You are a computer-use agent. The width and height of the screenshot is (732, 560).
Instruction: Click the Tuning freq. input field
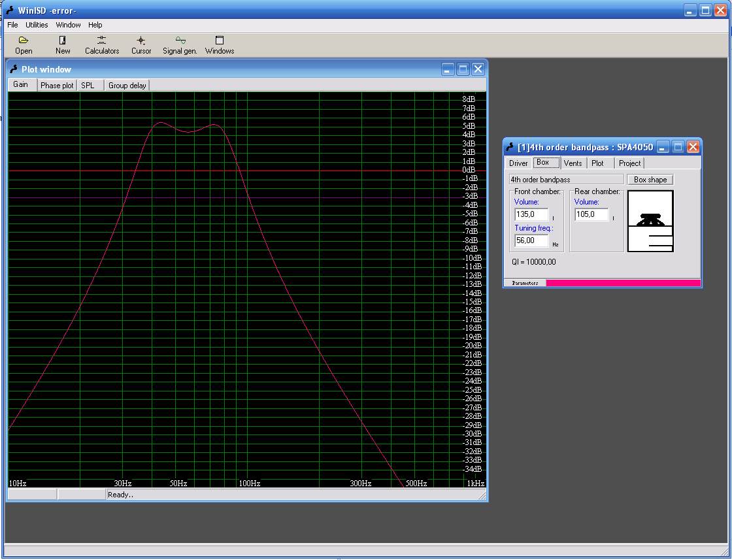click(531, 240)
